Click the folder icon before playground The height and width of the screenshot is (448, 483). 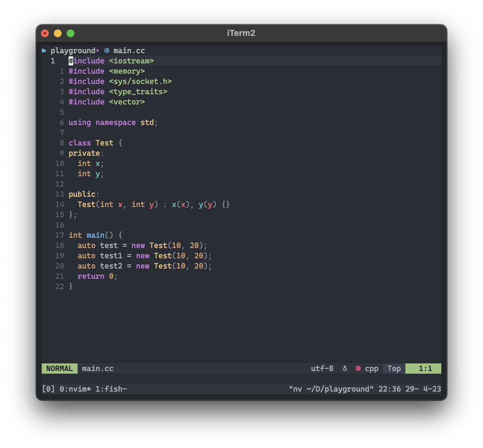[44, 51]
